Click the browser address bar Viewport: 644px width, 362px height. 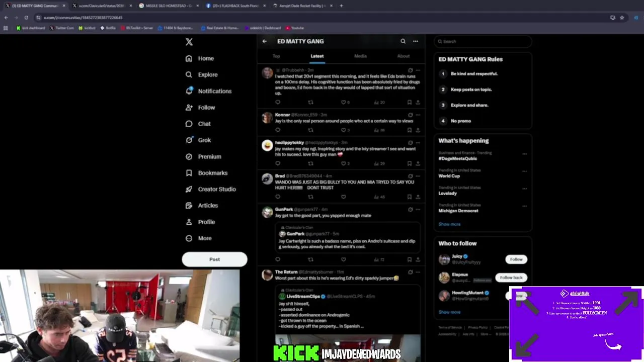(x=322, y=18)
